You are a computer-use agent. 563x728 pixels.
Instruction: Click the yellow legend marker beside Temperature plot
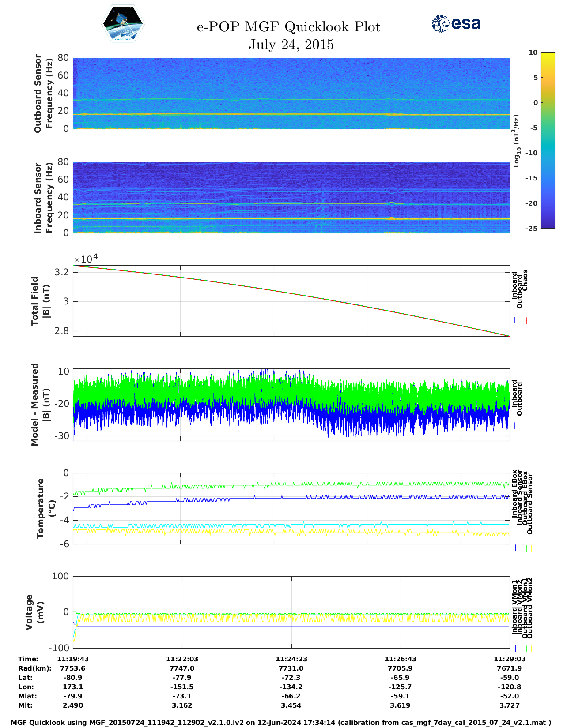531,548
